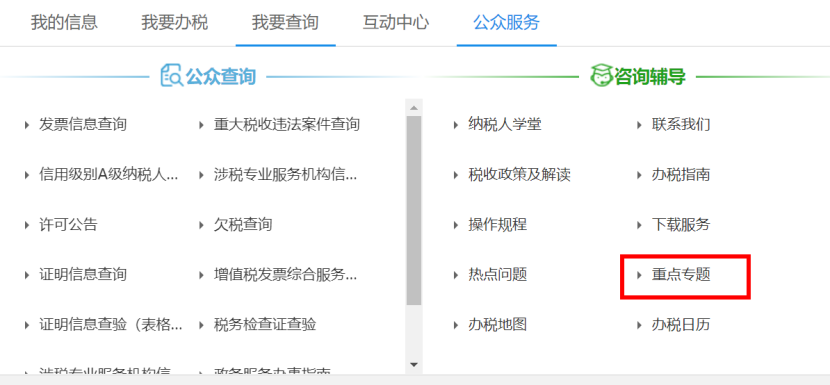Screen dimensions: 830x385
Task: Open 税务检查证查验 link
Action: pyautogui.click(x=265, y=325)
